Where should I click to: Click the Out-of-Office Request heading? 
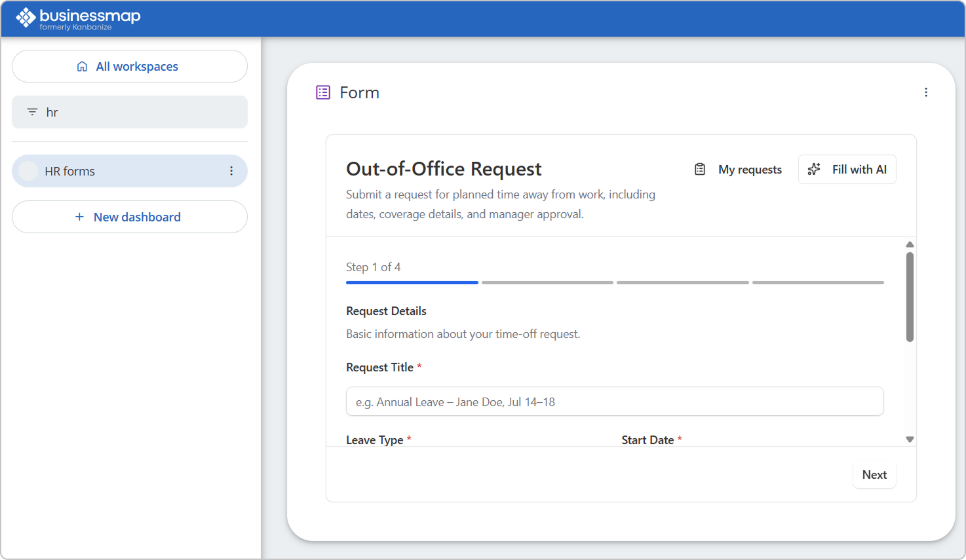(444, 169)
